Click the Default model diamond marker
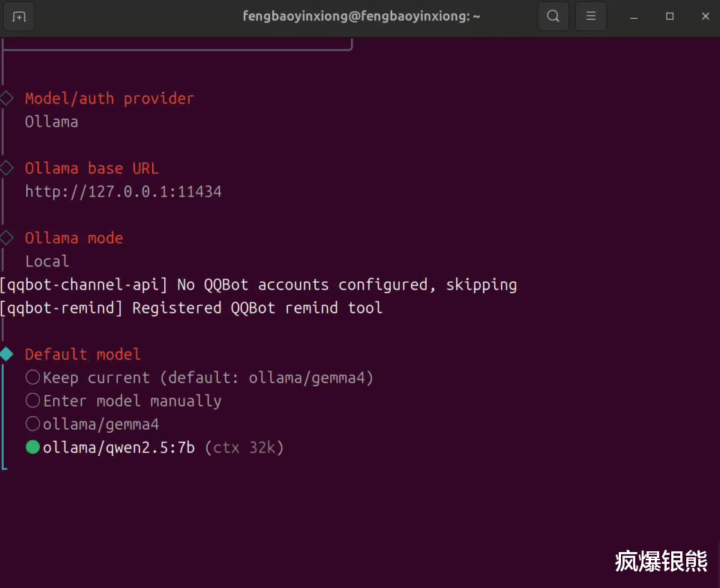The height and width of the screenshot is (588, 720). click(7, 354)
